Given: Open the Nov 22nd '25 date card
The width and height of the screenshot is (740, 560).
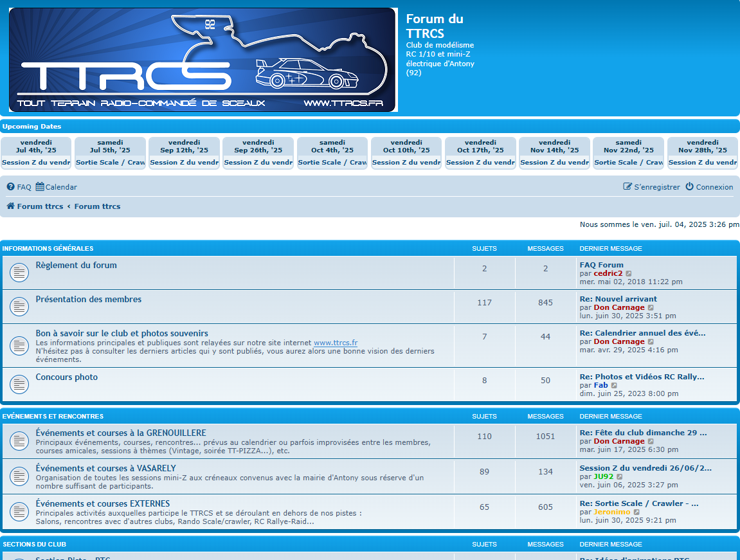Looking at the screenshot, I should click(629, 153).
